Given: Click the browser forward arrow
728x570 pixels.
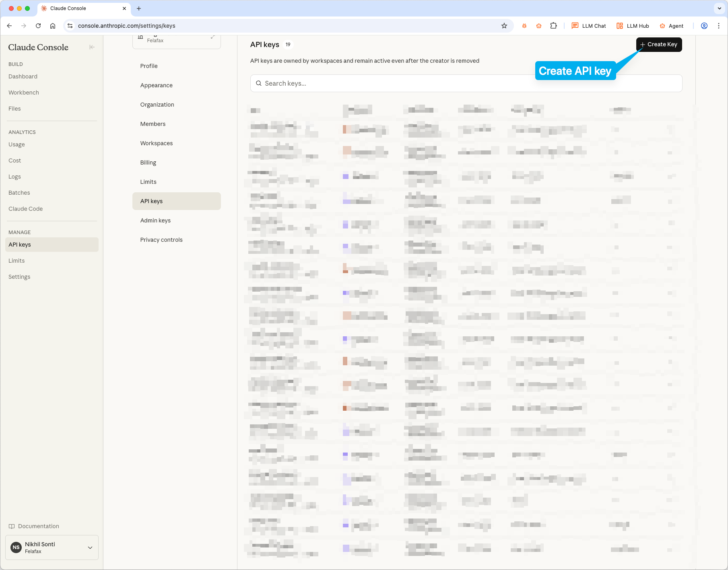Looking at the screenshot, I should 24,26.
